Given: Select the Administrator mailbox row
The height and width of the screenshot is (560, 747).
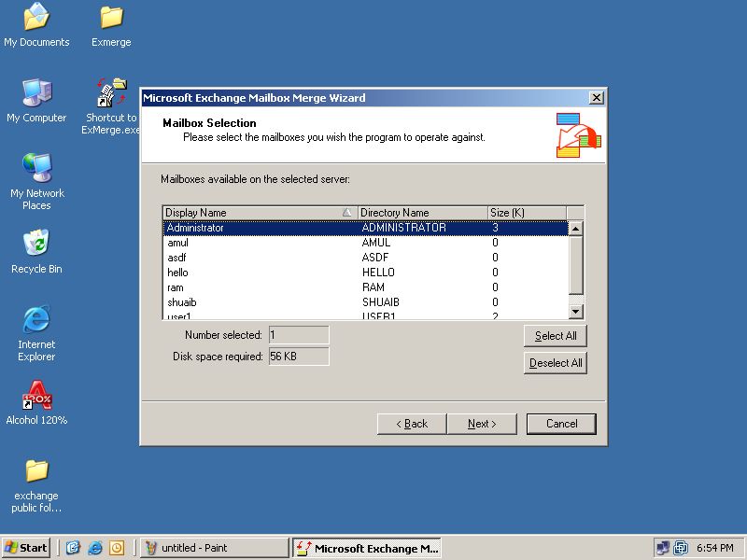Looking at the screenshot, I should tap(365, 228).
